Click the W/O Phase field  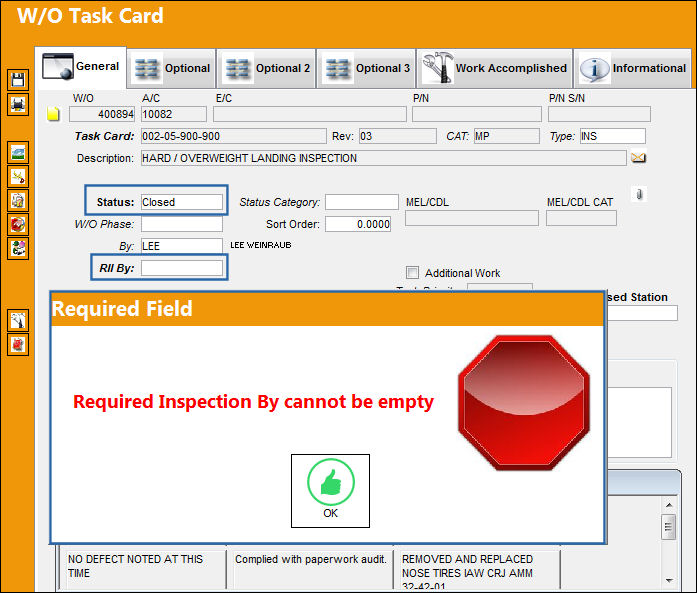(182, 224)
